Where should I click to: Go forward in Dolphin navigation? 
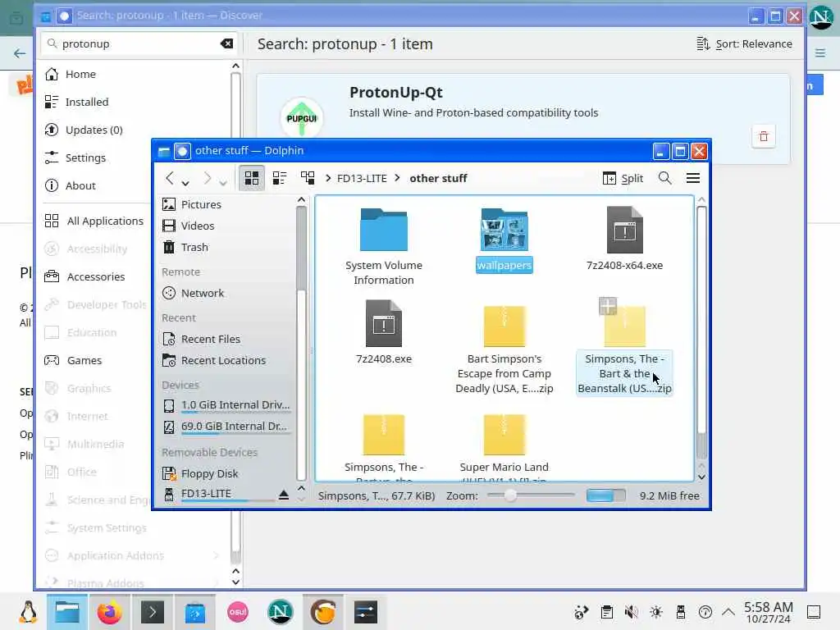pos(208,178)
